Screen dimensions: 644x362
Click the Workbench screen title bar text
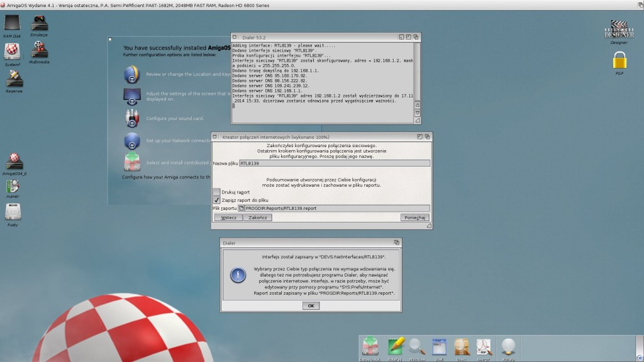pyautogui.click(x=138, y=5)
